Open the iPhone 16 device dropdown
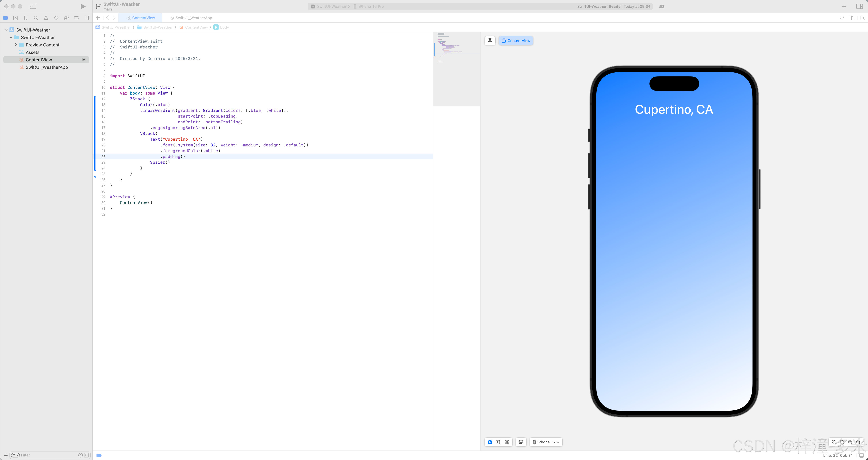 546,442
